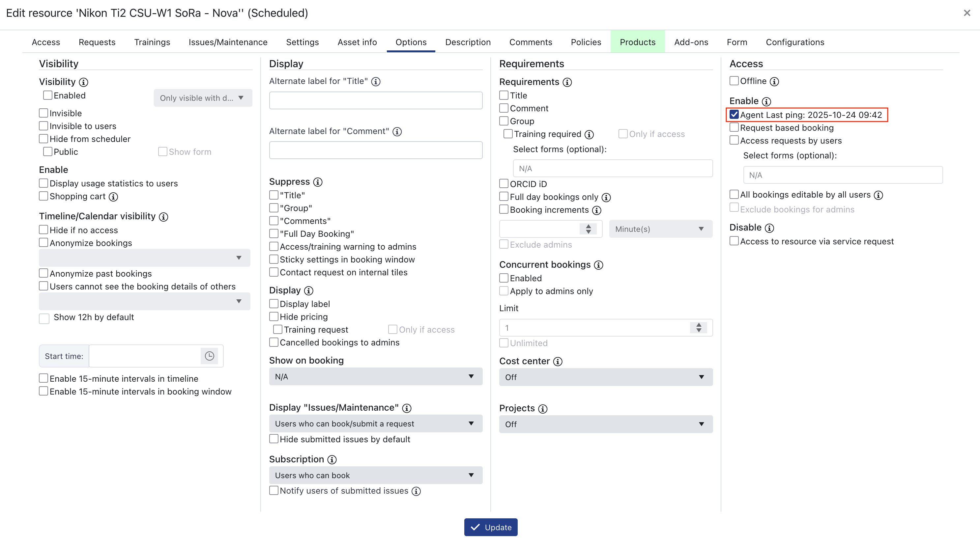The height and width of the screenshot is (546, 980).
Task: Click the Shopping cart info icon
Action: (x=113, y=197)
